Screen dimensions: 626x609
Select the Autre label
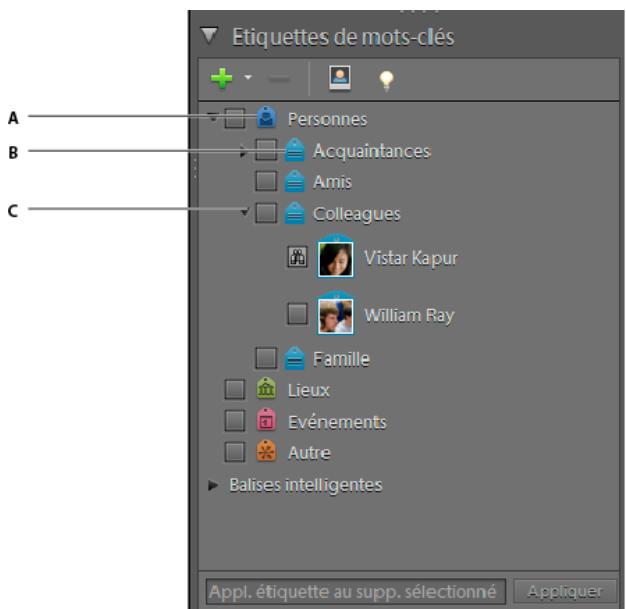309,453
